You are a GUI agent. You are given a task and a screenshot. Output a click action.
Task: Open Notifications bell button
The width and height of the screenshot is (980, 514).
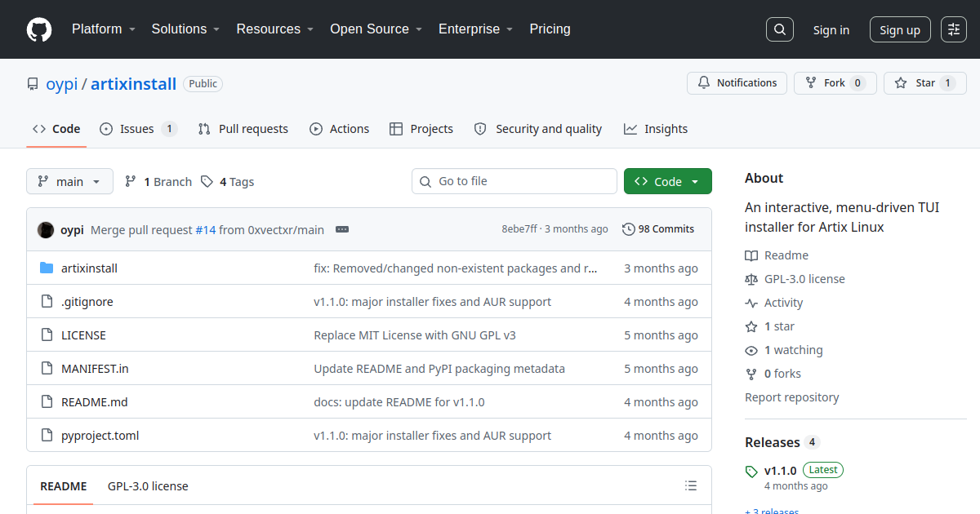point(737,83)
